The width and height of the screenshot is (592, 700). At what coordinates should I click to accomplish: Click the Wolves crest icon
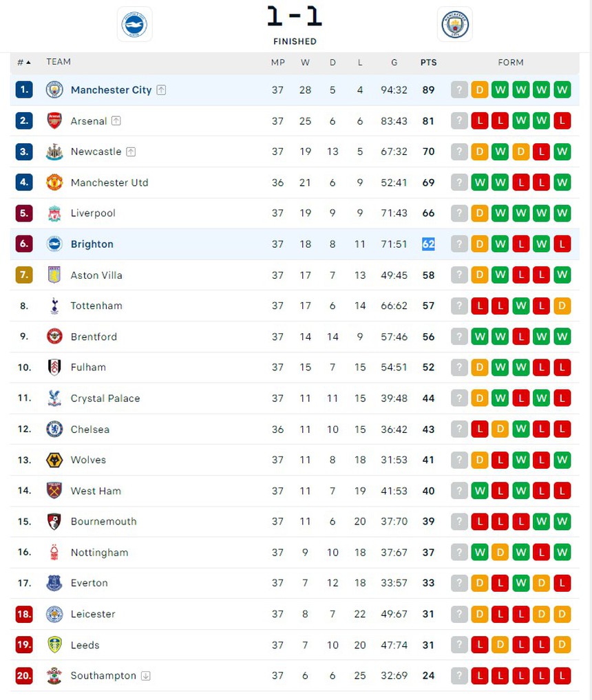[x=54, y=460]
